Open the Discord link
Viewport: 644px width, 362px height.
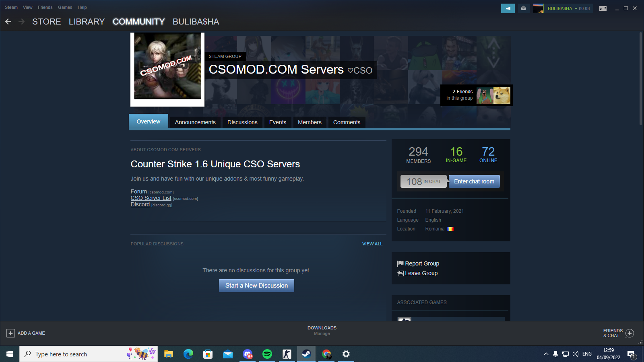tap(140, 204)
